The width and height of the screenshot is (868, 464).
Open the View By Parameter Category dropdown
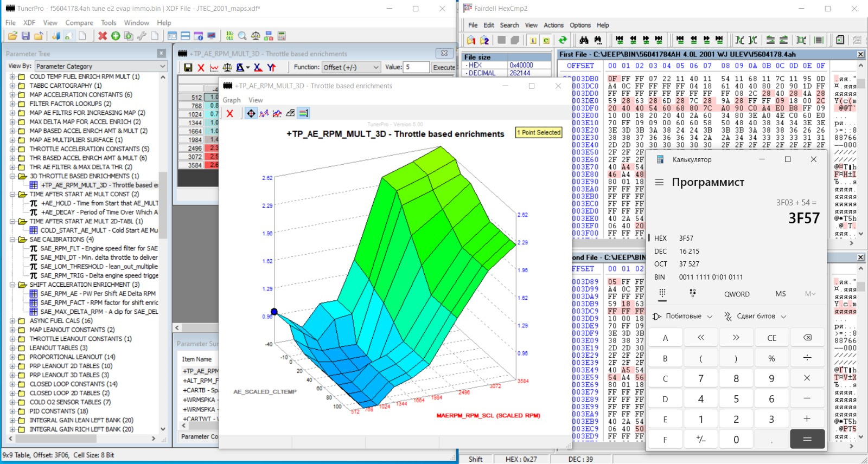click(101, 66)
